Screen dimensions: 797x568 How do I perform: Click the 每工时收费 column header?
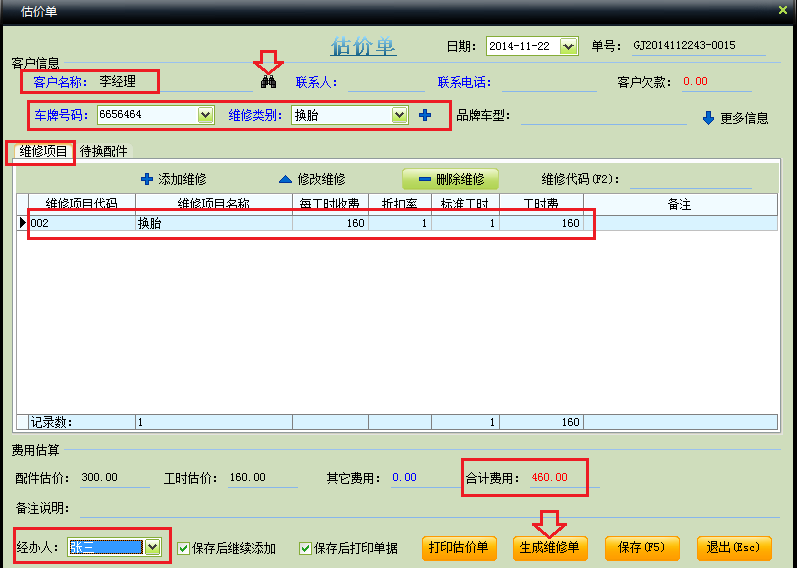[330, 204]
